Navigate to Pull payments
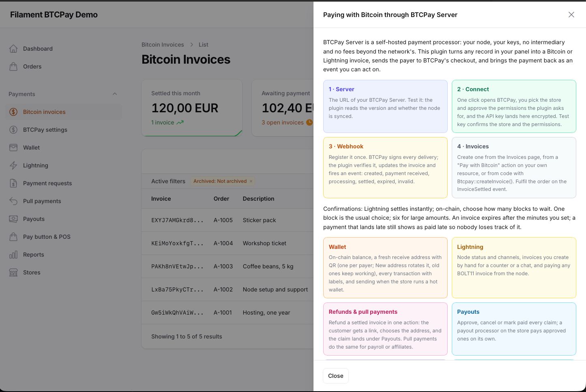 click(63, 201)
